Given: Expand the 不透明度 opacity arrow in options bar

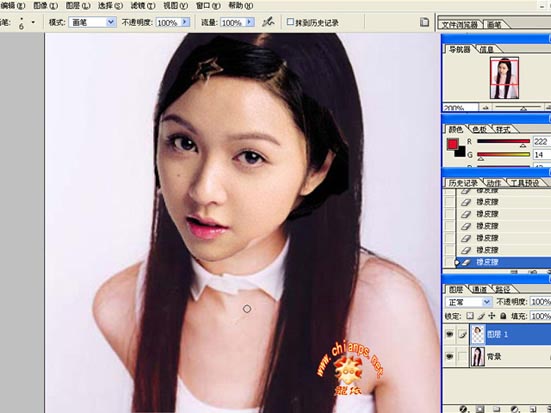Looking at the screenshot, I should click(x=185, y=22).
